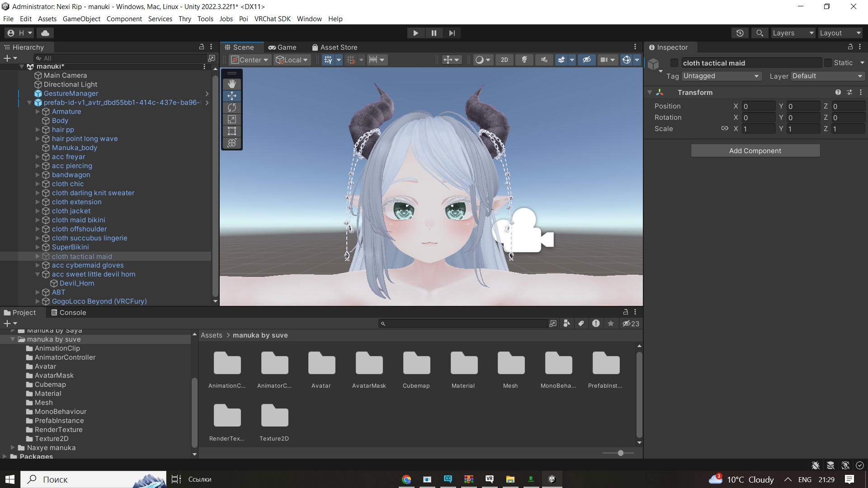
Task: Toggle constrained scale proportions link
Action: pyautogui.click(x=725, y=128)
